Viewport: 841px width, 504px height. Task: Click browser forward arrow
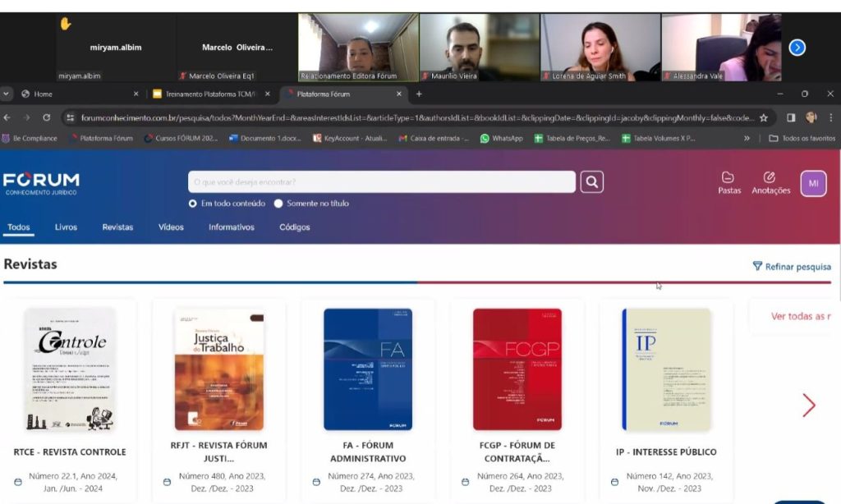(x=27, y=117)
